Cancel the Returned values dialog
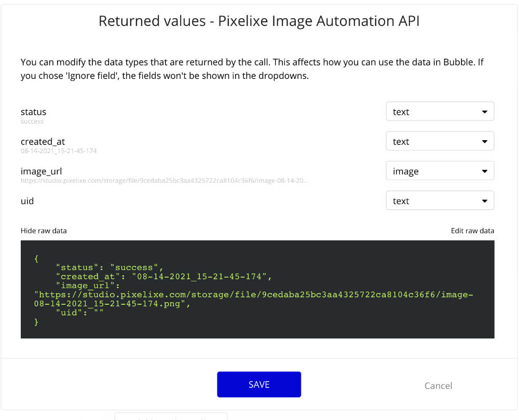This screenshot has height=420, width=519. (x=438, y=385)
